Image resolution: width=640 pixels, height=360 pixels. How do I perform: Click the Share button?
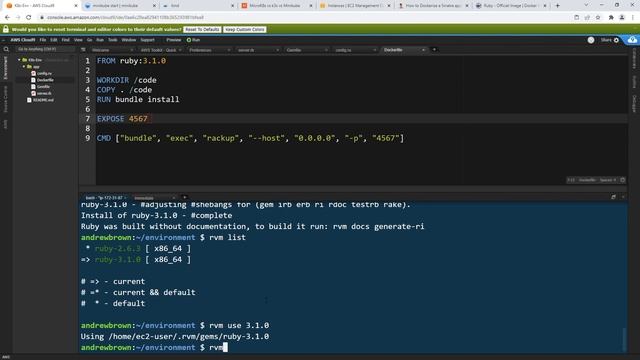point(606,40)
